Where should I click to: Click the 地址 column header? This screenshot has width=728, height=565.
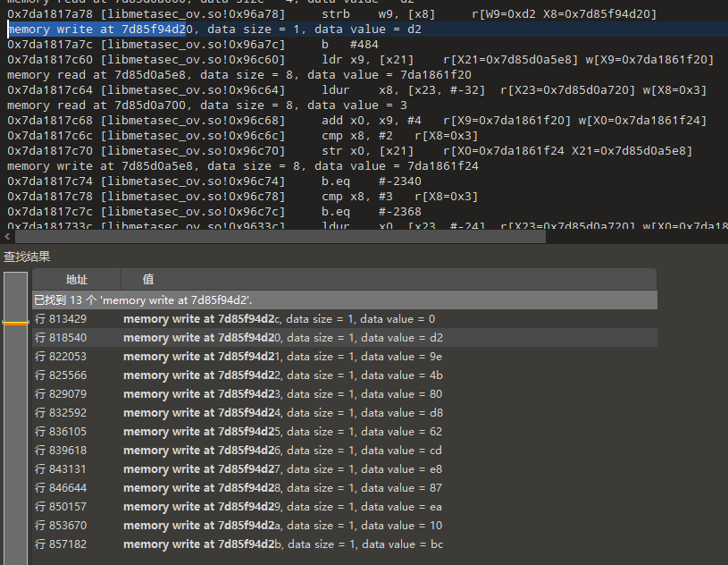coord(77,280)
